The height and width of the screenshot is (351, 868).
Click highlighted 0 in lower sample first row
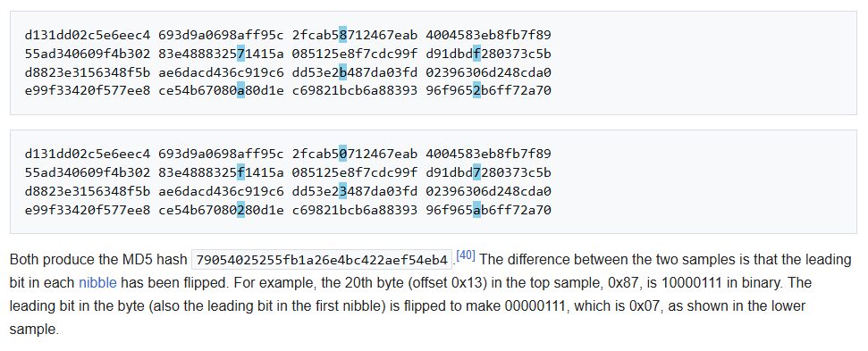pyautogui.click(x=343, y=154)
